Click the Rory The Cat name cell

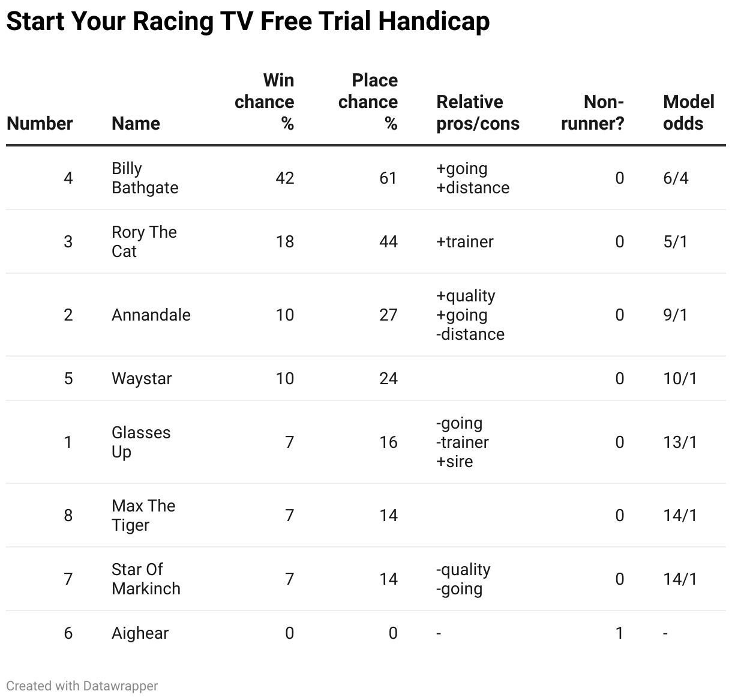[x=145, y=241]
